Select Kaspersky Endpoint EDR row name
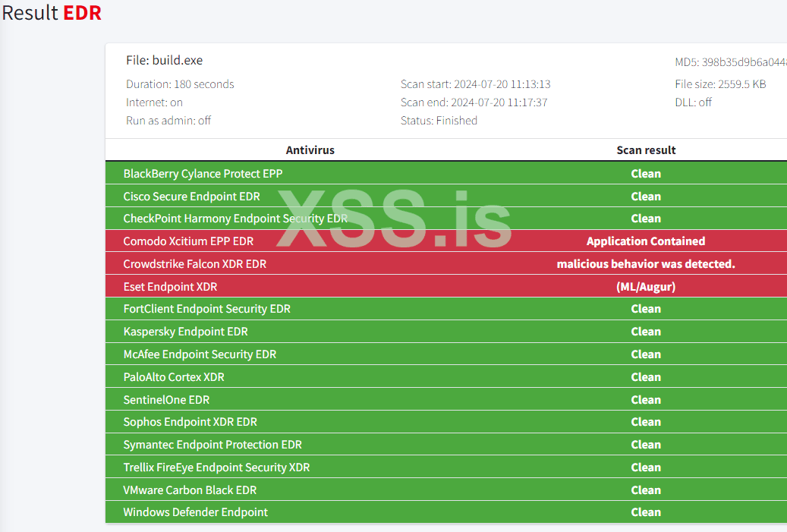787x532 pixels. tap(186, 332)
